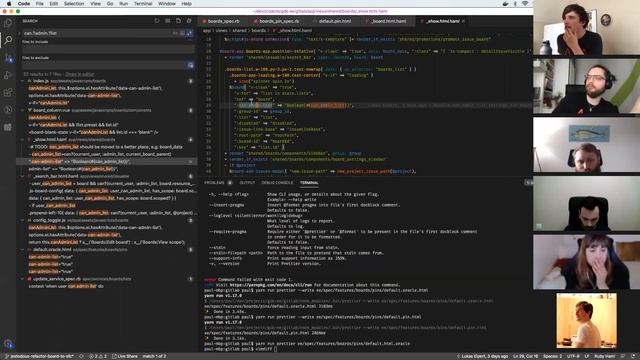Open the Extensions view
The image size is (640, 360).
point(8,92)
